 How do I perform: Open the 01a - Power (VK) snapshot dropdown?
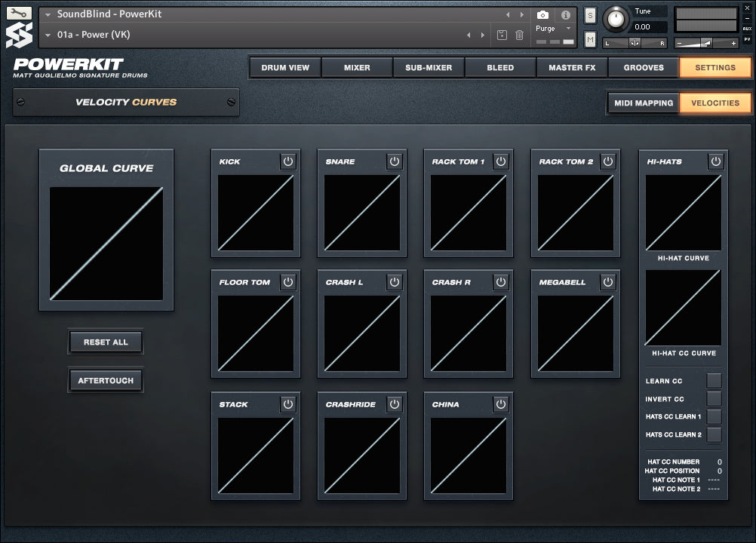point(48,35)
